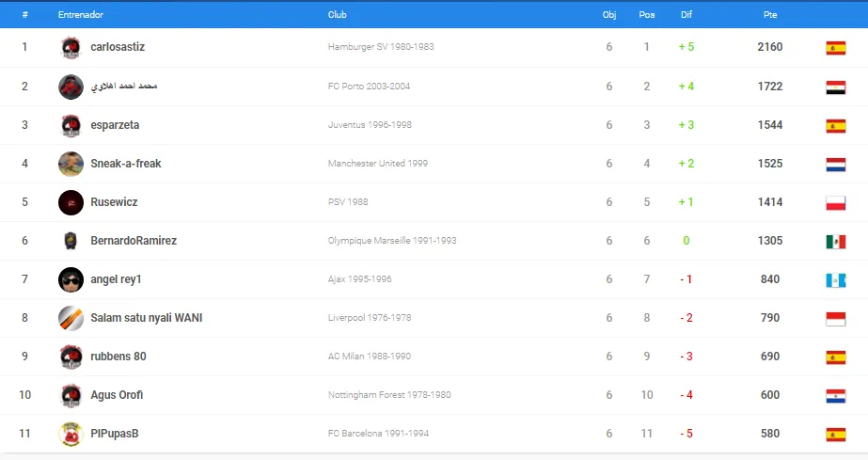Open PIPupasB's manager profile

(115, 434)
